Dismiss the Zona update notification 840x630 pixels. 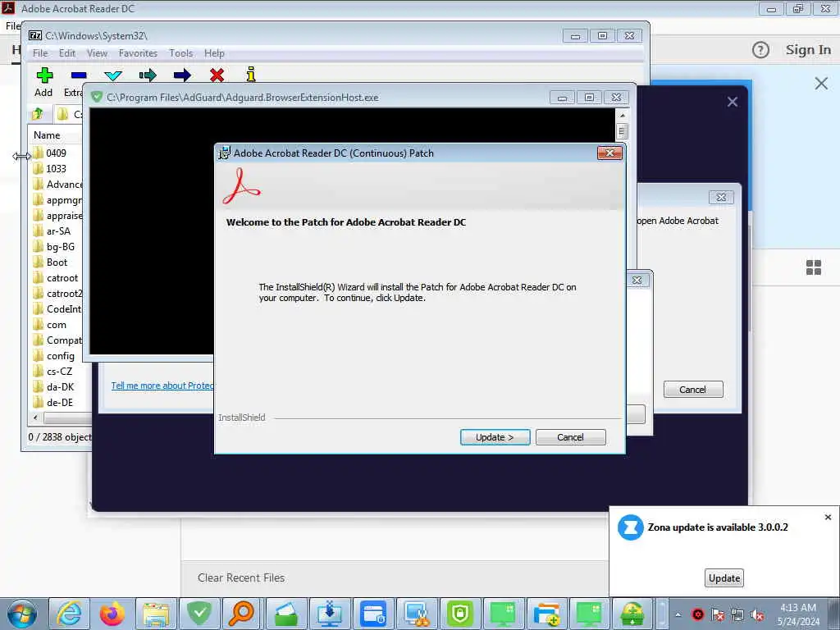pyautogui.click(x=828, y=517)
